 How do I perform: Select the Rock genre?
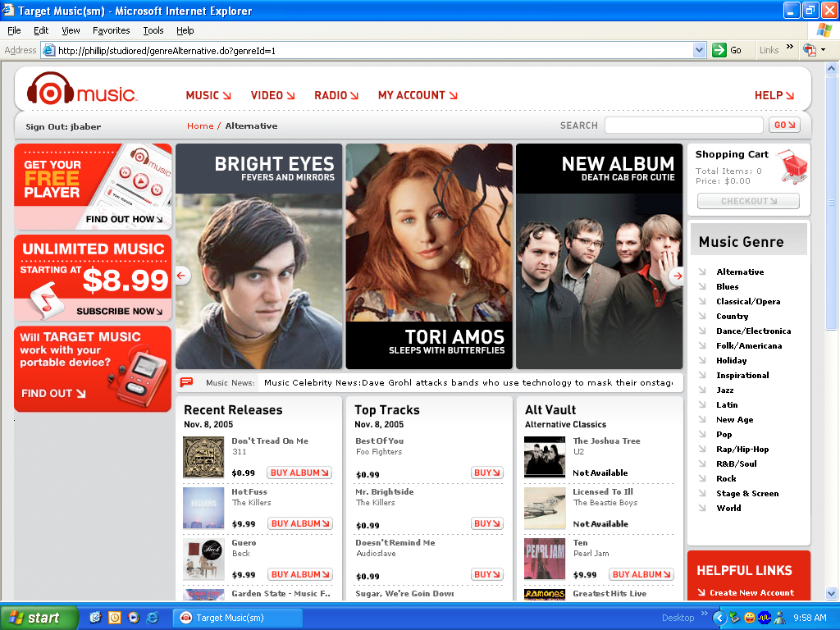pyautogui.click(x=726, y=478)
